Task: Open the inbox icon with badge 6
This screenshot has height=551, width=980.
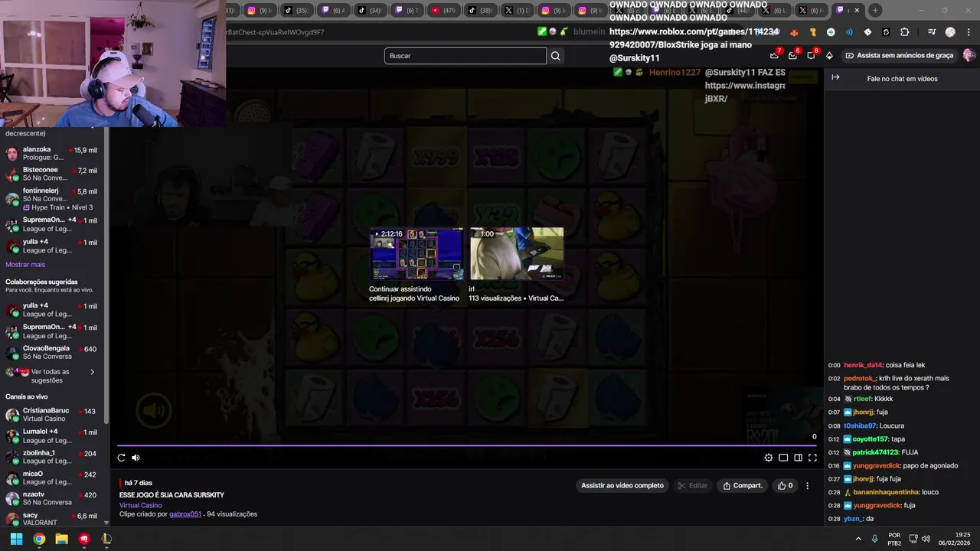Action: coord(793,55)
